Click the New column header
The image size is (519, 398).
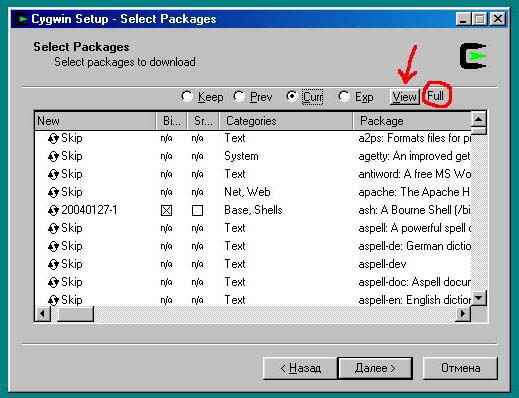click(x=95, y=121)
